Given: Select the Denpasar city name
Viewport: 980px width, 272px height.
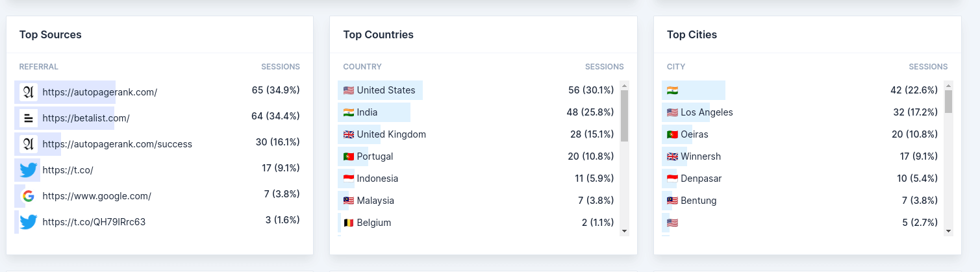Looking at the screenshot, I should tap(701, 179).
